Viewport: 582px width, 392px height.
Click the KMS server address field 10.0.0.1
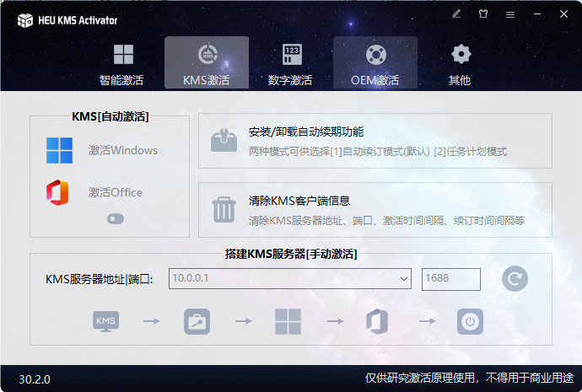pos(290,278)
